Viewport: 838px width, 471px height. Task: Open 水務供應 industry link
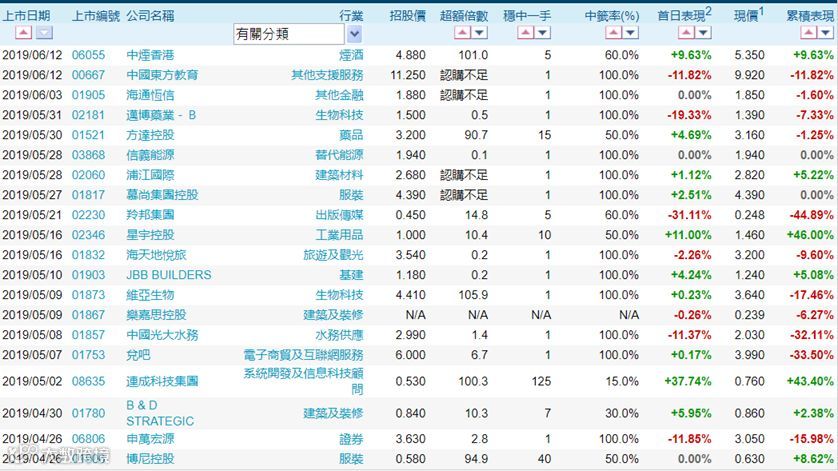[x=339, y=335]
